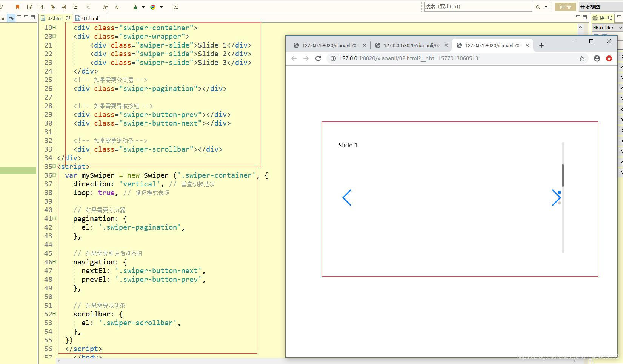Select the active blue pagination bullet
623x364 pixels.
click(560, 192)
